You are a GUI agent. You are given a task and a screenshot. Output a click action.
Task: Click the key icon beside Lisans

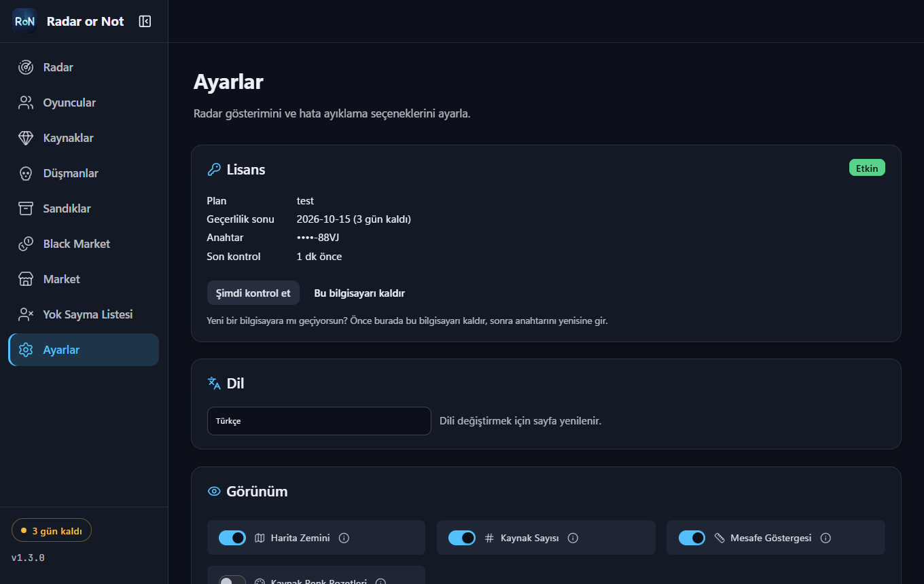(x=214, y=170)
